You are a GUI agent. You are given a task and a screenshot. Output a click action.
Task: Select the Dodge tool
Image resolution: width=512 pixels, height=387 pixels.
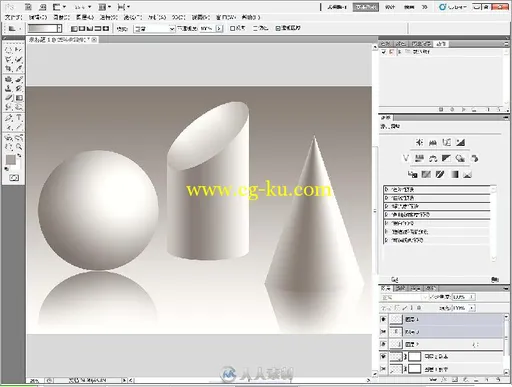18,107
